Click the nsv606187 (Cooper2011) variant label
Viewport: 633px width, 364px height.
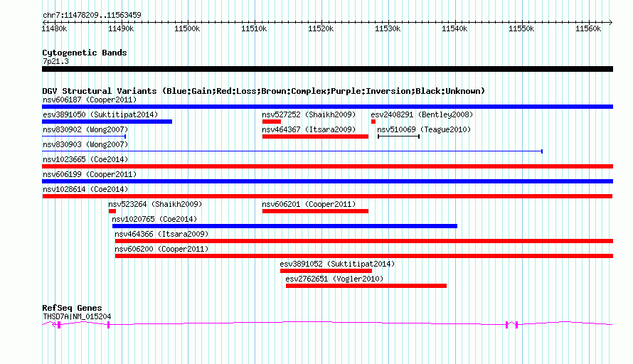(x=90, y=100)
